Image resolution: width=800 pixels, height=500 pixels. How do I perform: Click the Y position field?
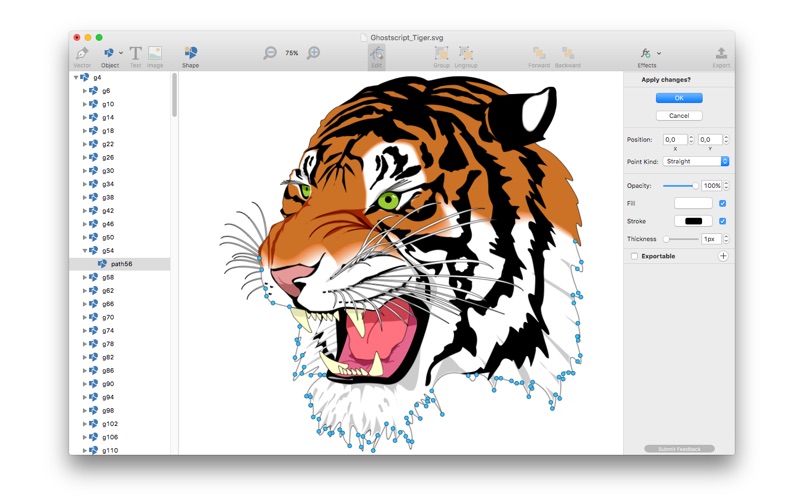tap(710, 139)
